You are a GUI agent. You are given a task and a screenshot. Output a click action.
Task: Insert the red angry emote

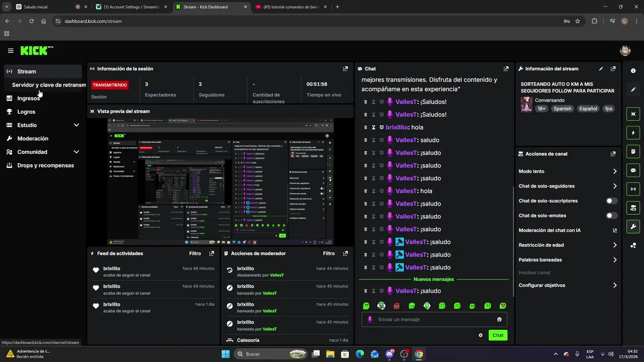(x=396, y=306)
